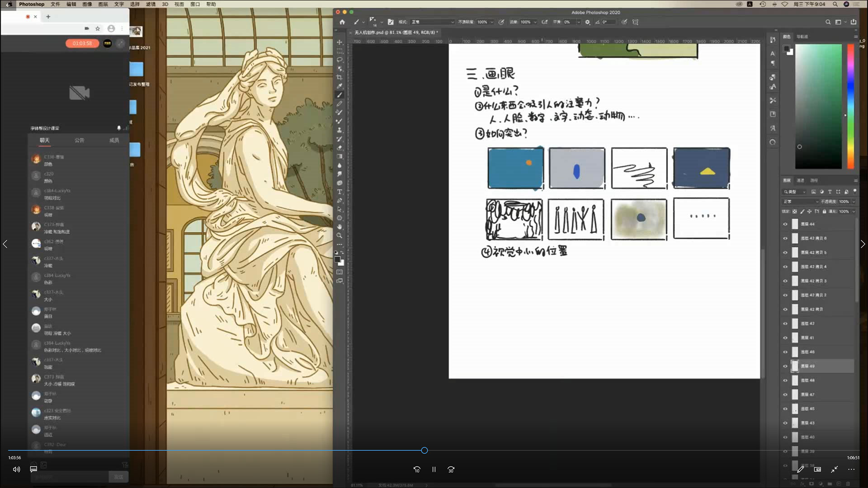868x488 pixels.
Task: Open layer fill dropdown arrow
Action: [854, 211]
